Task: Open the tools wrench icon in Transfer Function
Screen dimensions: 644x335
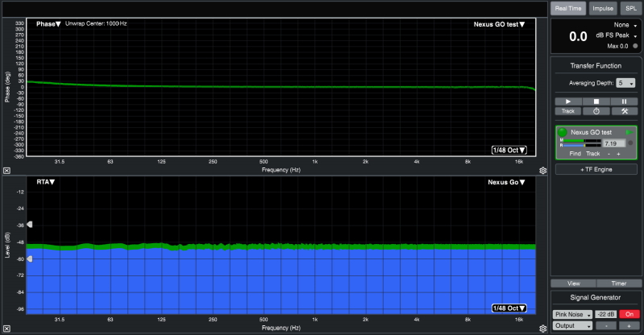Action: point(623,111)
